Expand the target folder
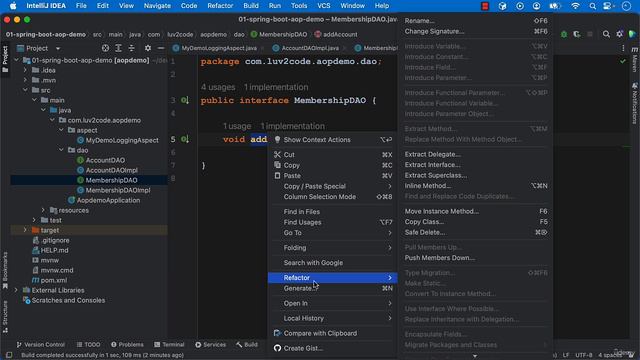640x360 pixels. [x=25, y=230]
